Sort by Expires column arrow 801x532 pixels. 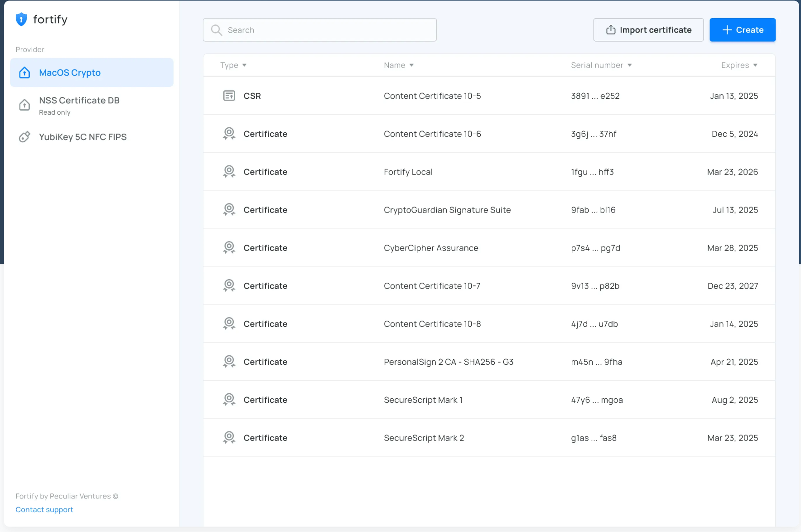pyautogui.click(x=755, y=65)
